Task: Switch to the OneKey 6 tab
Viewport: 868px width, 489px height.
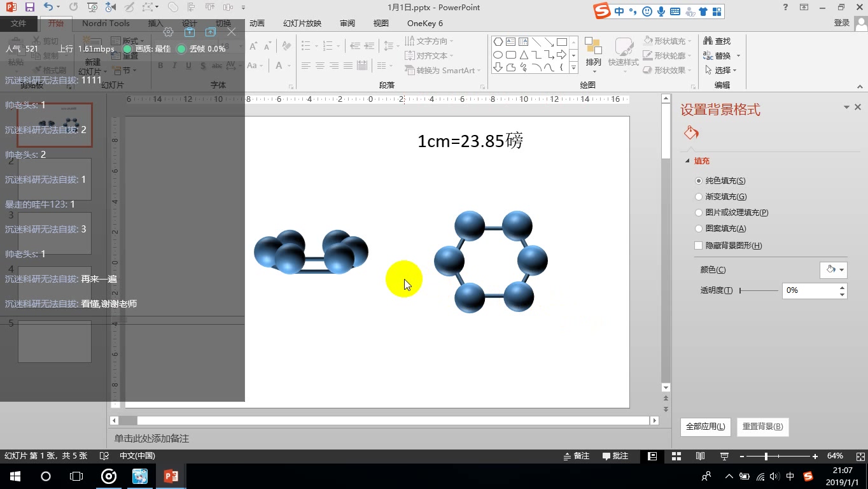Action: point(424,24)
